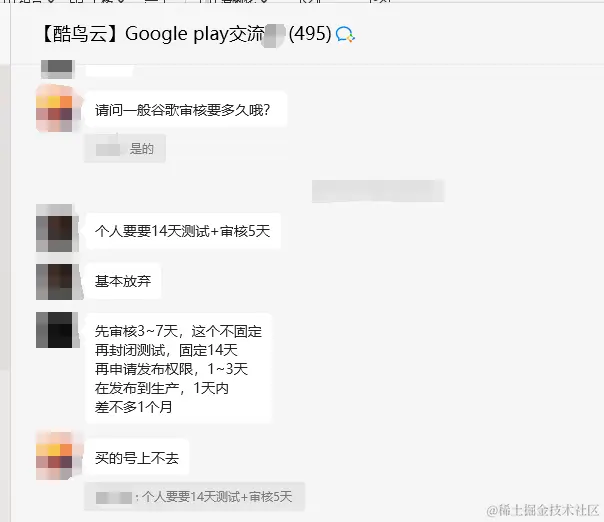Open the quoted reply containing 是的

pos(125,148)
